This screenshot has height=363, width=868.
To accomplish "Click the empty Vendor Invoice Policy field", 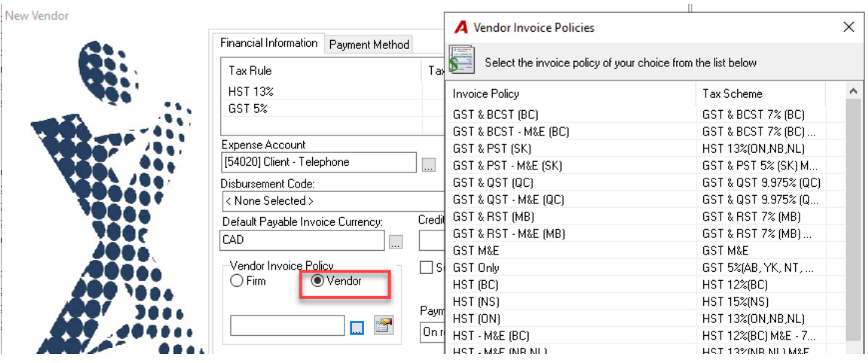I will [x=287, y=325].
